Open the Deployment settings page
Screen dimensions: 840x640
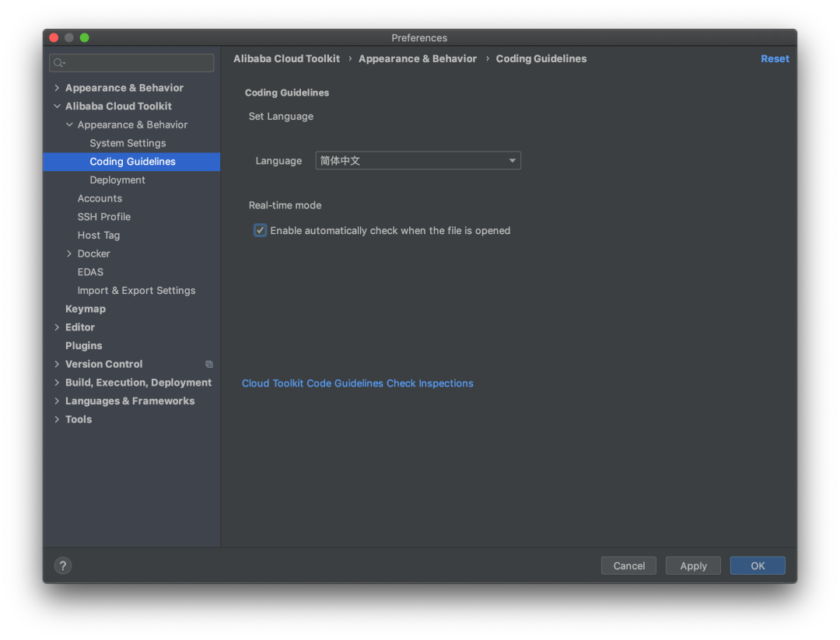tap(117, 180)
